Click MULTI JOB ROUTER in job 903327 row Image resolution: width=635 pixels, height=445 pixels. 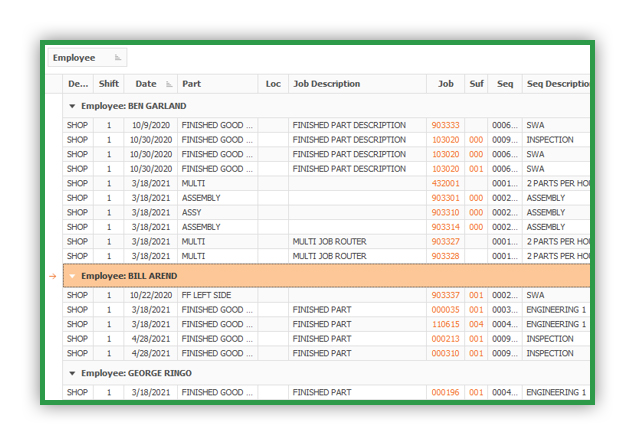pyautogui.click(x=329, y=242)
